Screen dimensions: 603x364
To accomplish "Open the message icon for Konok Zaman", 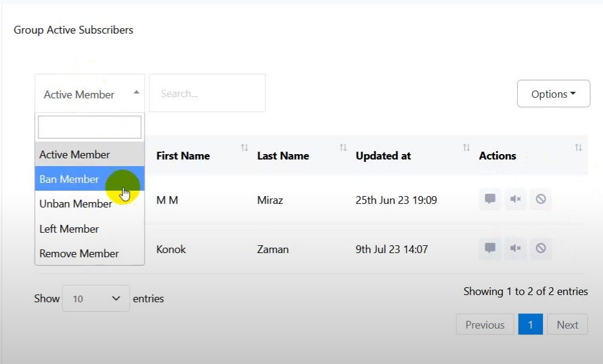I will click(x=490, y=248).
